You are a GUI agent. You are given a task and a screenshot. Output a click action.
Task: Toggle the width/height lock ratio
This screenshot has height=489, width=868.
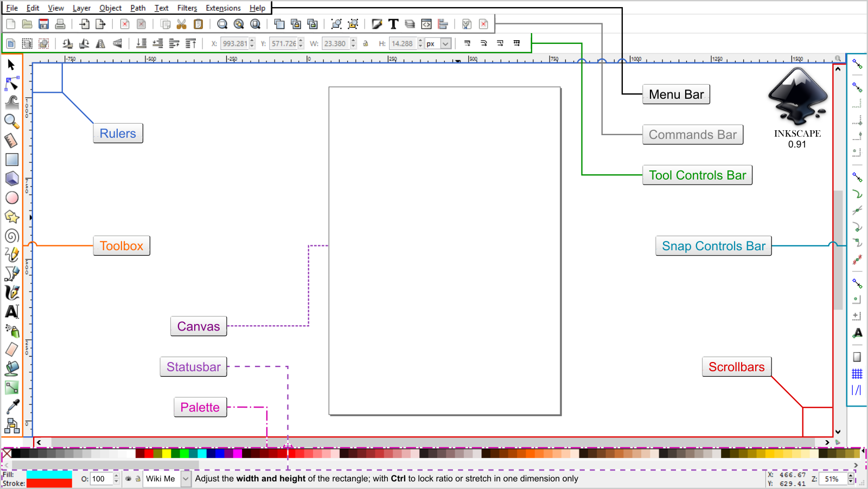click(x=366, y=43)
